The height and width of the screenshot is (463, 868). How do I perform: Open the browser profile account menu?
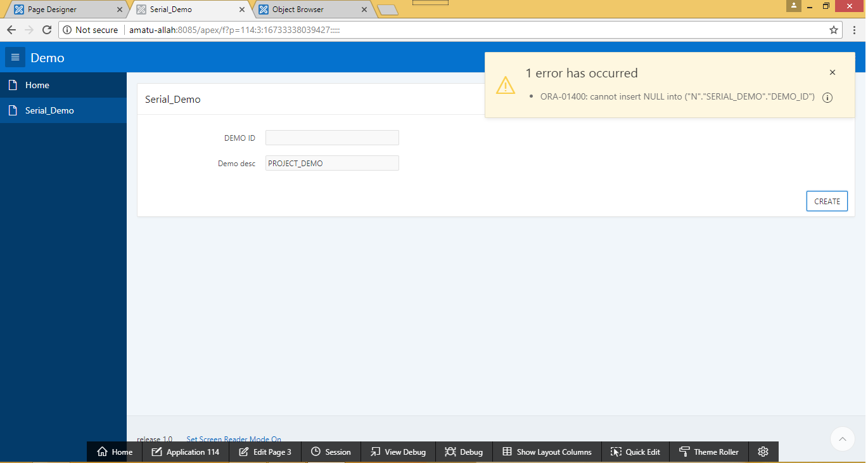(x=794, y=6)
